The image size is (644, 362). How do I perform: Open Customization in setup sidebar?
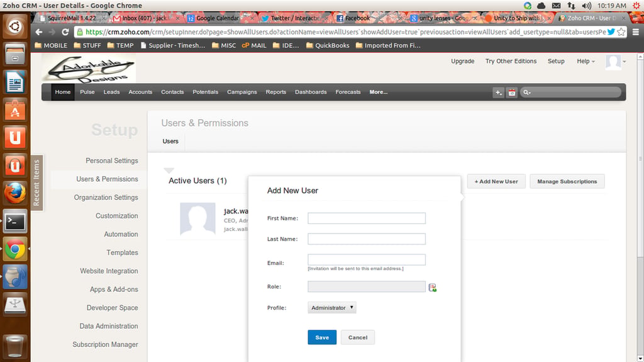click(x=116, y=216)
